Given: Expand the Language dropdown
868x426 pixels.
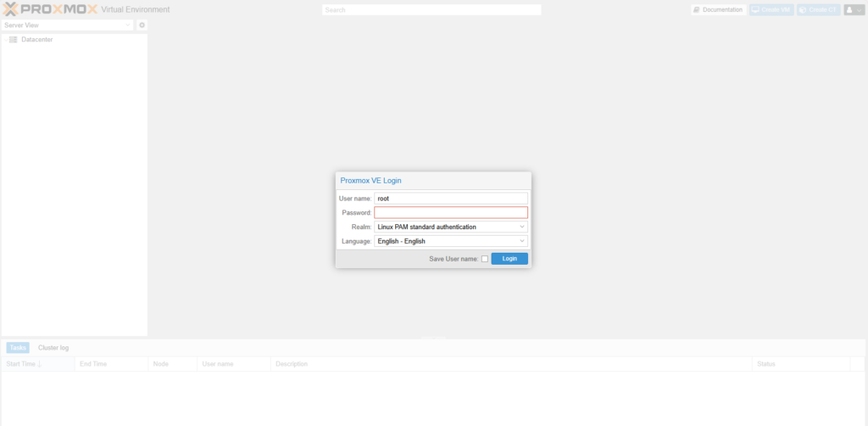Looking at the screenshot, I should point(451,241).
